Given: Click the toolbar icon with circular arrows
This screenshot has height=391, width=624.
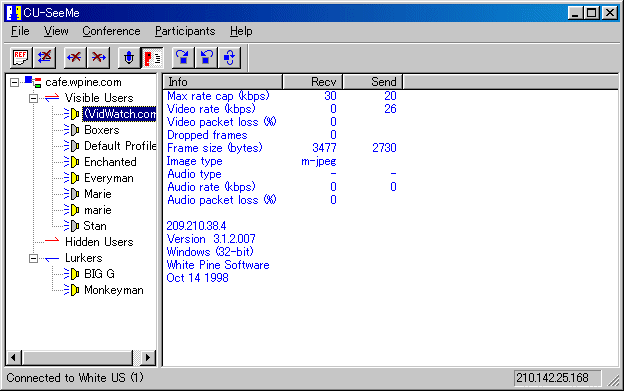Looking at the screenshot, I should (230, 58).
